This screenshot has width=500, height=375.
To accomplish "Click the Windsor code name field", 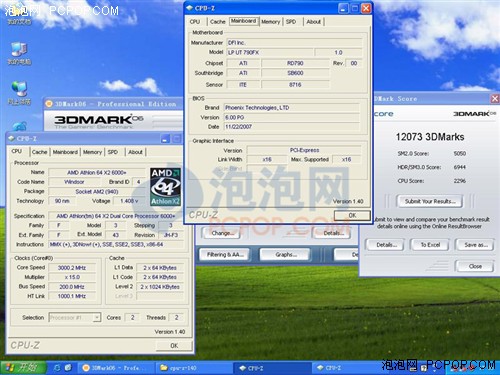I will [74, 182].
